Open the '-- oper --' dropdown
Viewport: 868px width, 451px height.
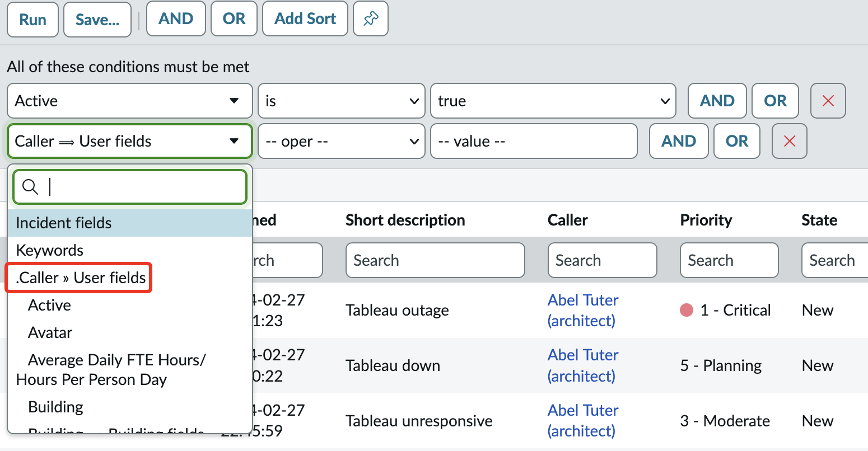341,141
